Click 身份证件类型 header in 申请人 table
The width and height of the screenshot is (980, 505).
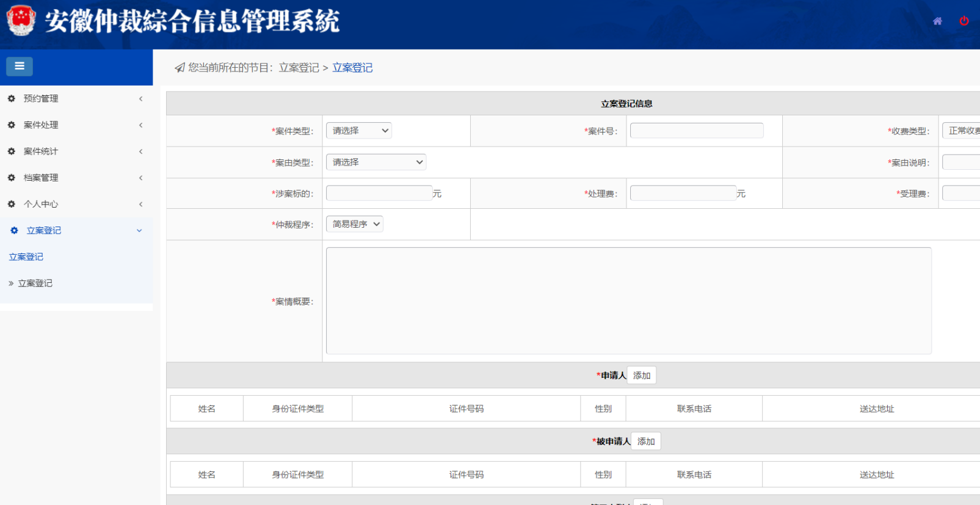point(298,409)
